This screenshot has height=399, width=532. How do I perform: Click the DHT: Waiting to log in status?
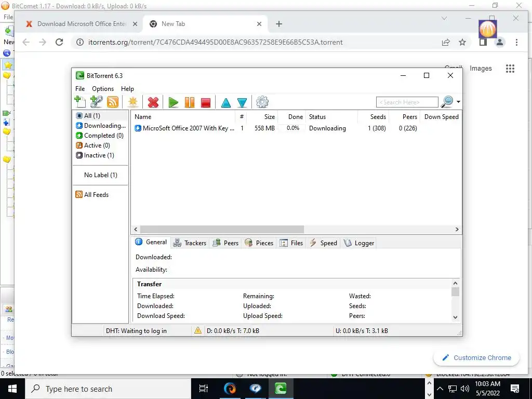click(x=136, y=331)
